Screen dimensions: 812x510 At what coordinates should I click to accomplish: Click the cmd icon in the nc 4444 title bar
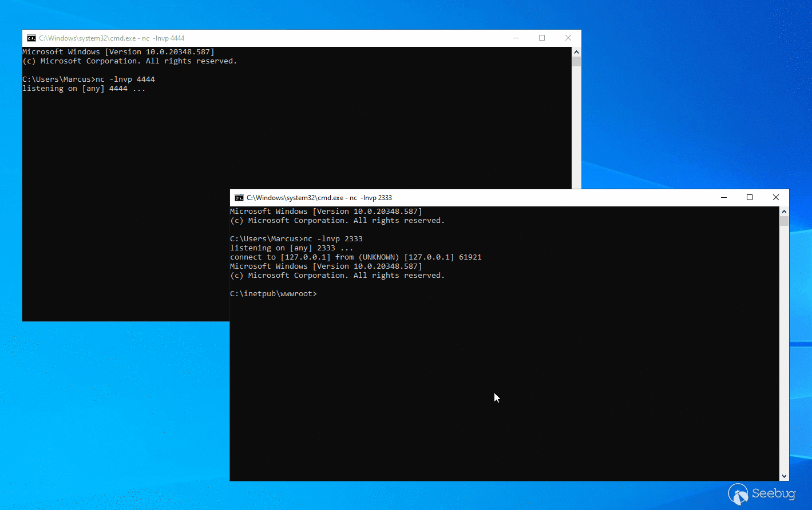click(31, 38)
